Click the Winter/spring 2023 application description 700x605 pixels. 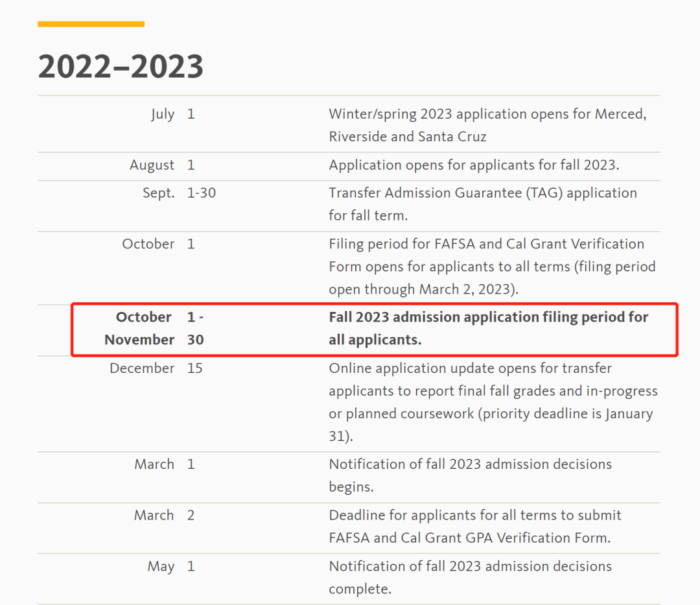point(487,125)
